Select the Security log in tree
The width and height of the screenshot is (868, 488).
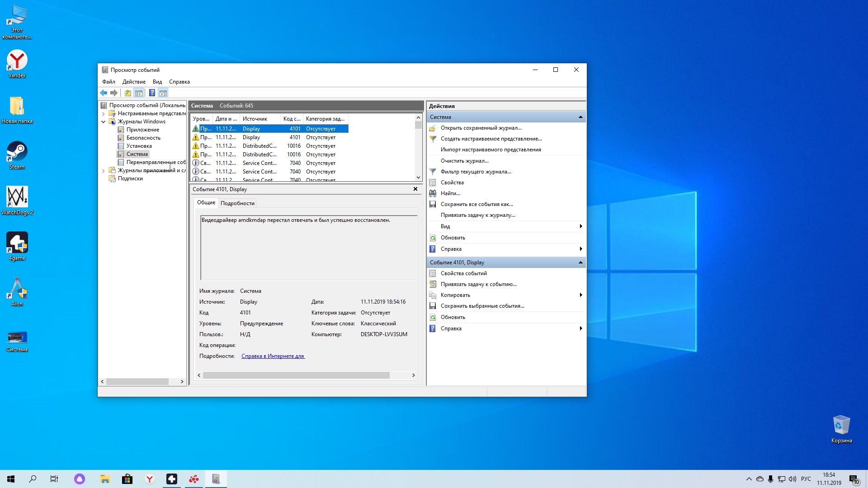pyautogui.click(x=143, y=138)
